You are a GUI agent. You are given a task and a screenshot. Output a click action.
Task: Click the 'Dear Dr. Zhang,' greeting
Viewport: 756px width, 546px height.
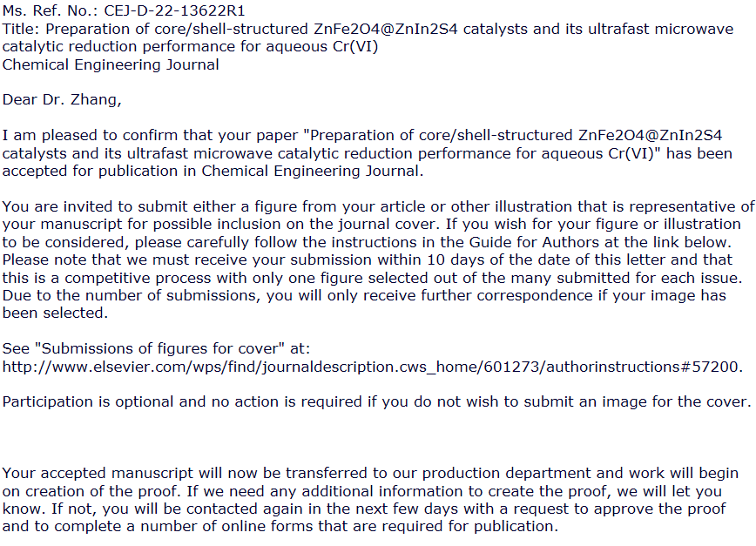62,100
